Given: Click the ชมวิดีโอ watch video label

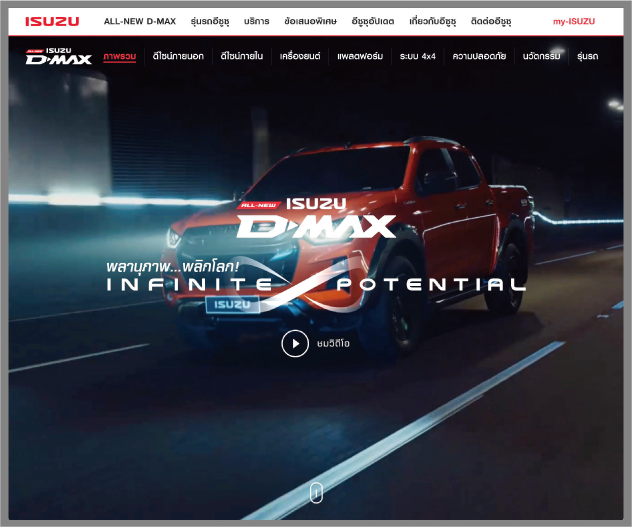Looking at the screenshot, I should 333,344.
